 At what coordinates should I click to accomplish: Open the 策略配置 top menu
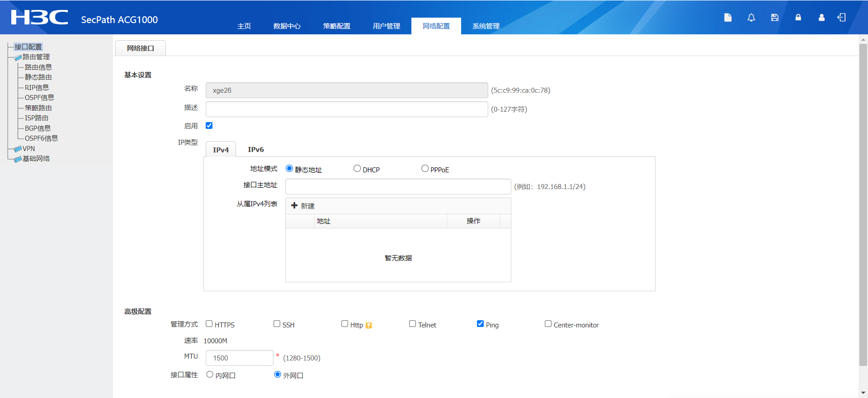coord(337,26)
